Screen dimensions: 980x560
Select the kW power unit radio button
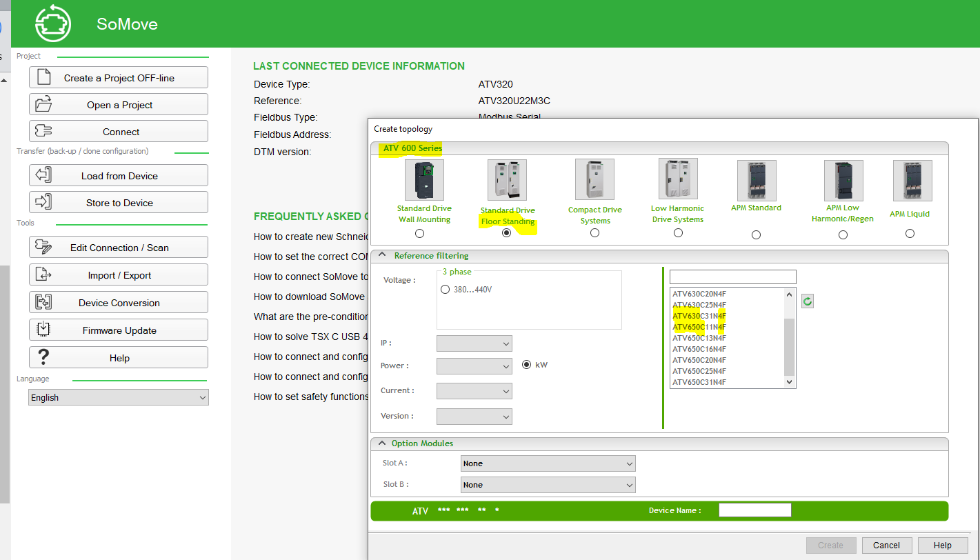click(x=527, y=364)
